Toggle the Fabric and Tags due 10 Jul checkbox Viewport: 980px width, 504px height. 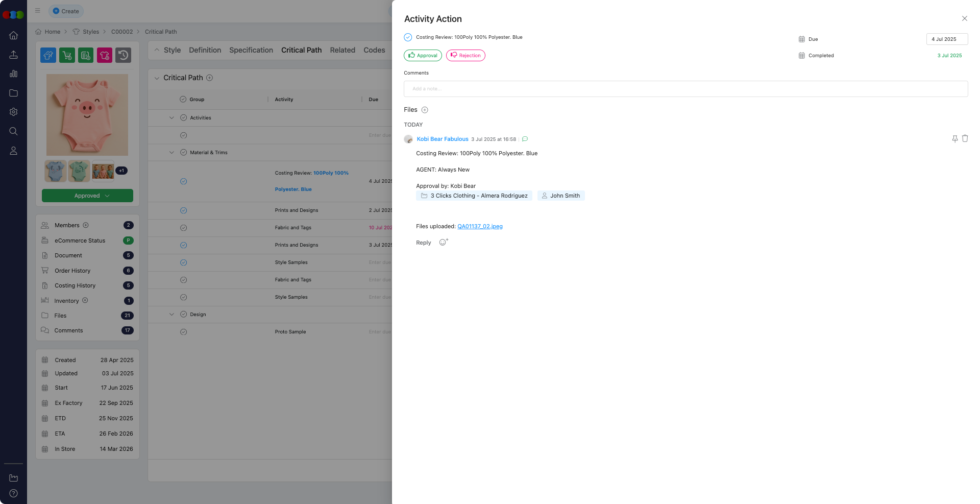tap(183, 228)
